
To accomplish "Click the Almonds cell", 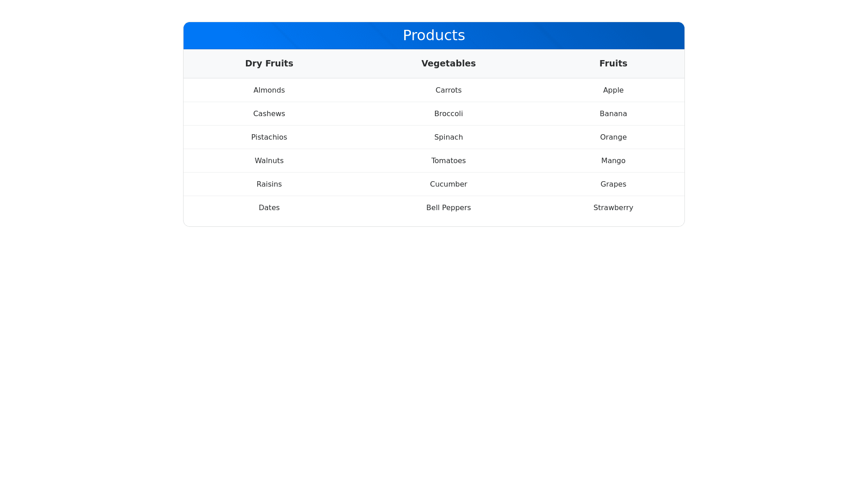I will pos(269,90).
